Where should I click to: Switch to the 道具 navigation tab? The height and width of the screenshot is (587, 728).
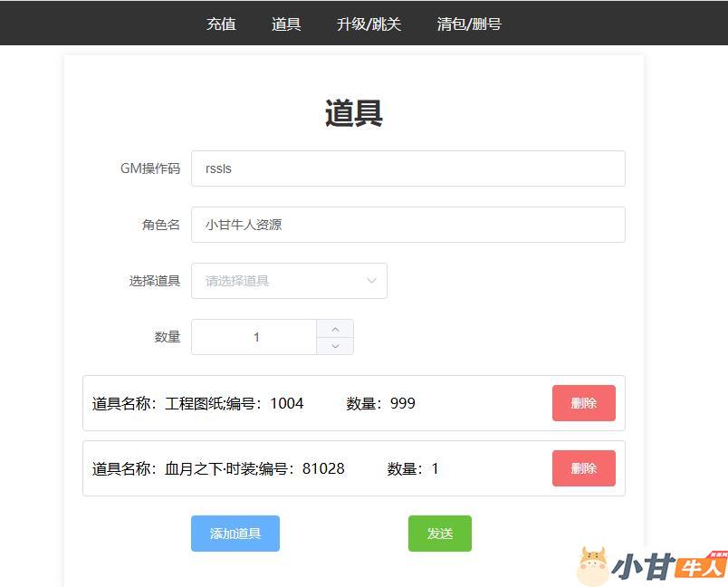tap(286, 24)
